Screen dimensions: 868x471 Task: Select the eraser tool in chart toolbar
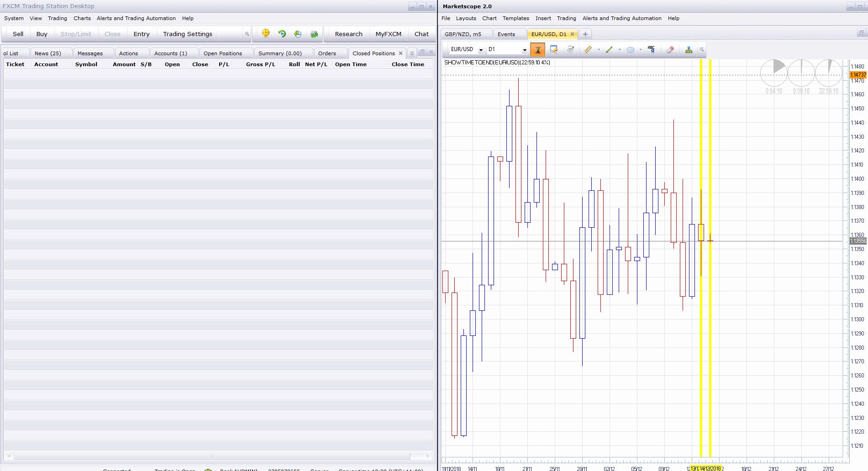pos(670,49)
